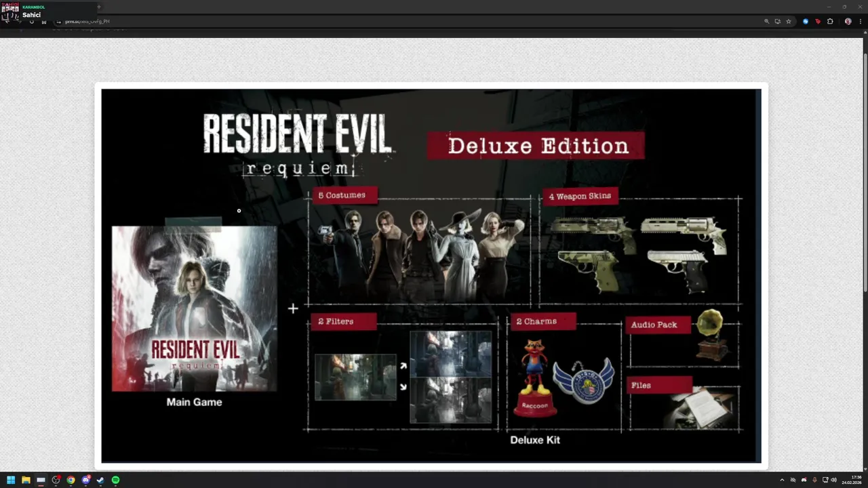Open the Extensions puzzle piece menu
This screenshot has width=868, height=488.
coord(830,21)
